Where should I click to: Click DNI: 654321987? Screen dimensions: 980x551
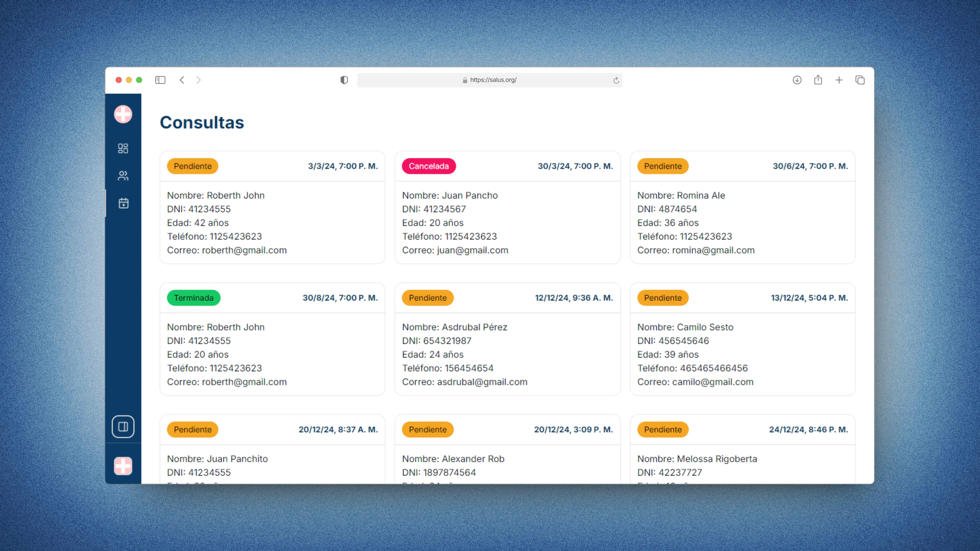436,341
